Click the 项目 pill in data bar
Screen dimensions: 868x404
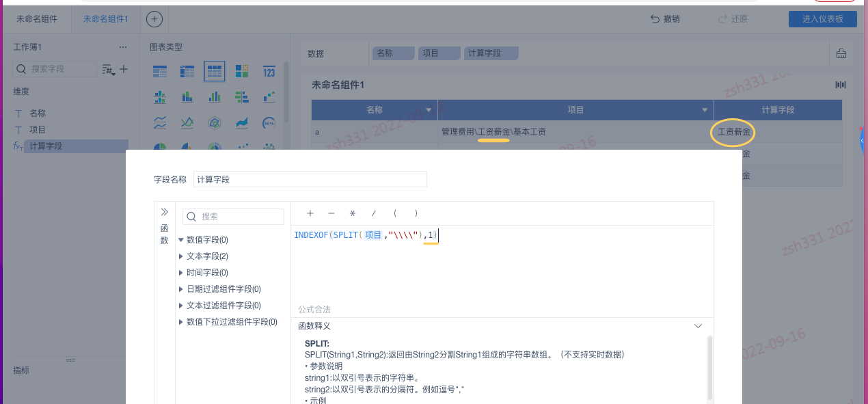tap(439, 53)
